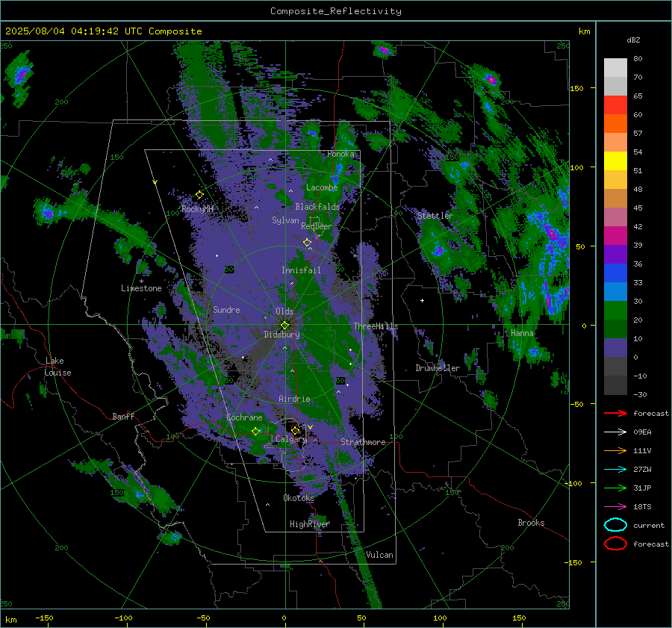Screen dimensions: 672x628
Task: Click the white 09EA arrow icon
Action: (615, 432)
